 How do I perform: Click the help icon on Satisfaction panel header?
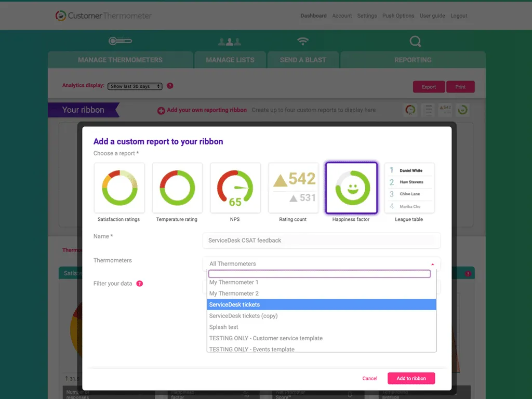468,273
